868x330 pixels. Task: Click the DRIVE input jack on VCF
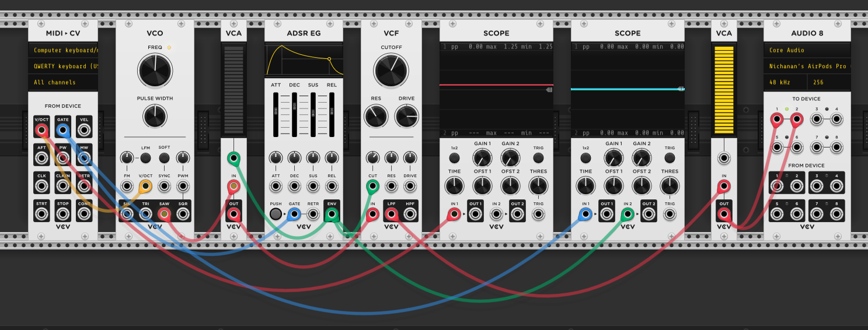pos(410,187)
